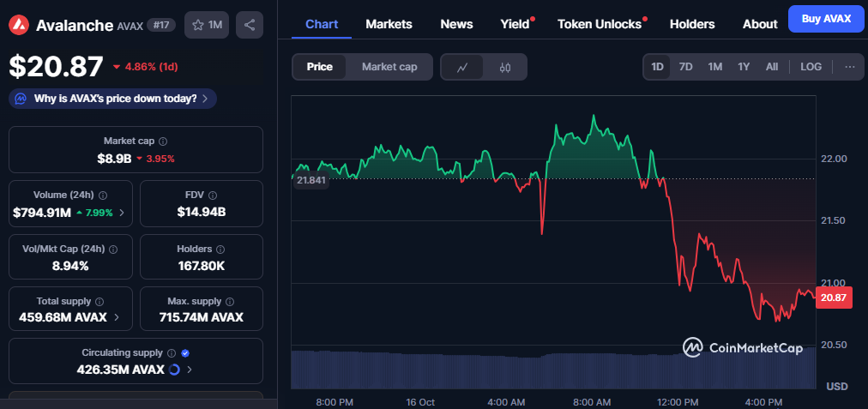Click the #17 rank badge
This screenshot has height=409, width=868.
161,25
